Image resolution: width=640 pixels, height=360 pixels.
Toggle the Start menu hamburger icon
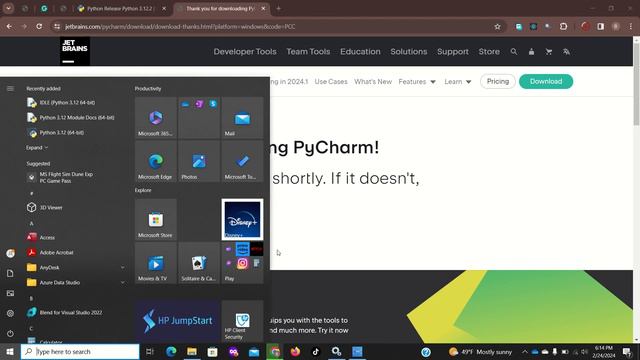(10, 89)
